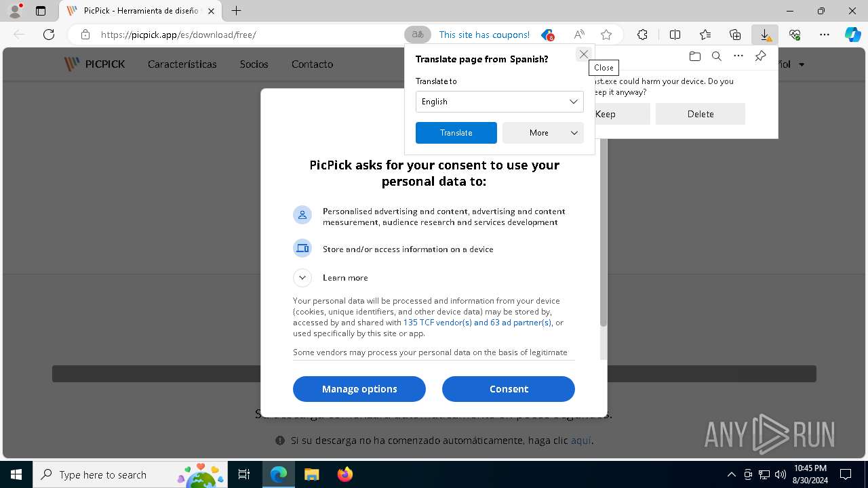
Task: Open more options in the downloads panel
Action: 738,56
